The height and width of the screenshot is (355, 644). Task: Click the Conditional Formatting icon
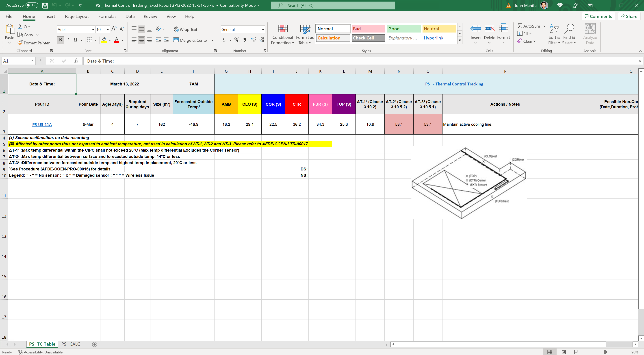[x=282, y=29]
